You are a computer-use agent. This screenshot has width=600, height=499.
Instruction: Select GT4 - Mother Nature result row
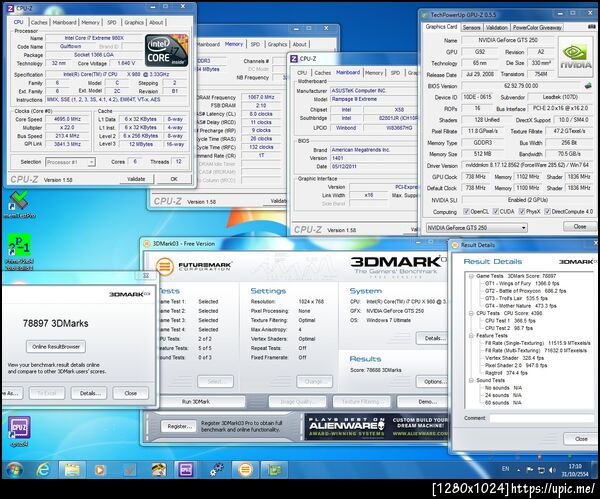[520, 306]
